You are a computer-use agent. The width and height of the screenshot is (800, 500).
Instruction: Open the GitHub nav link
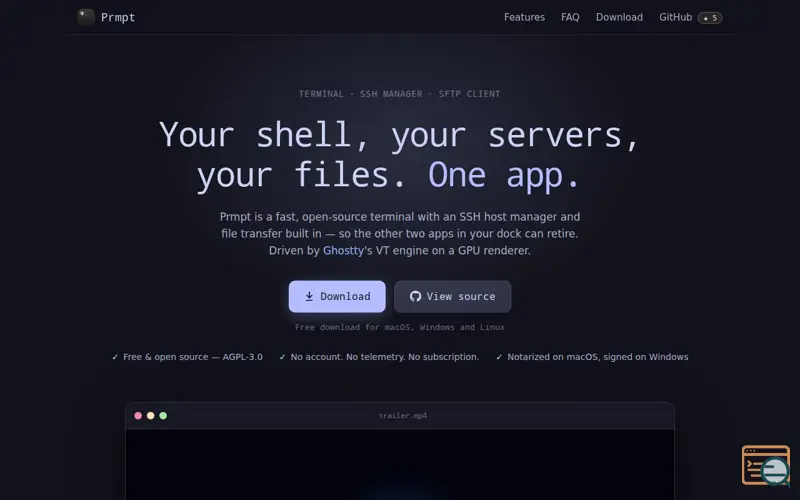point(675,17)
